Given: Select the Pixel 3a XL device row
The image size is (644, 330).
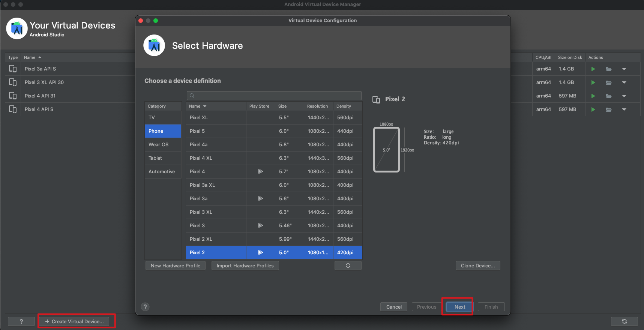Looking at the screenshot, I should pos(216,185).
